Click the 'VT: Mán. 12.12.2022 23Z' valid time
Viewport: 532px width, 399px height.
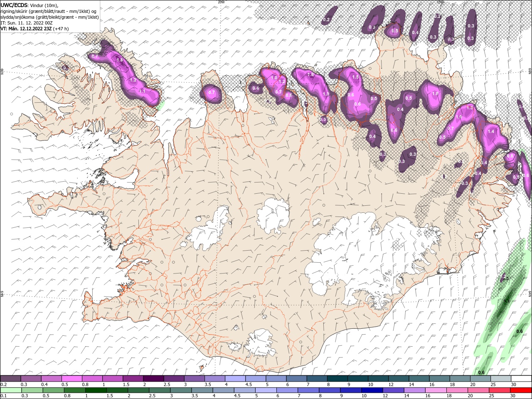click(x=26, y=29)
